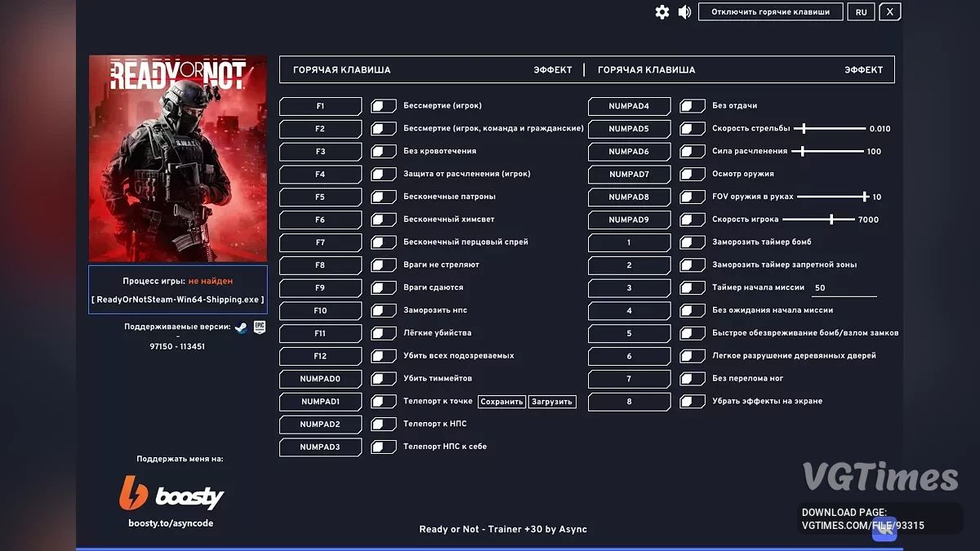Toggle Без перелома ног
980x551 pixels.
[x=693, y=379]
